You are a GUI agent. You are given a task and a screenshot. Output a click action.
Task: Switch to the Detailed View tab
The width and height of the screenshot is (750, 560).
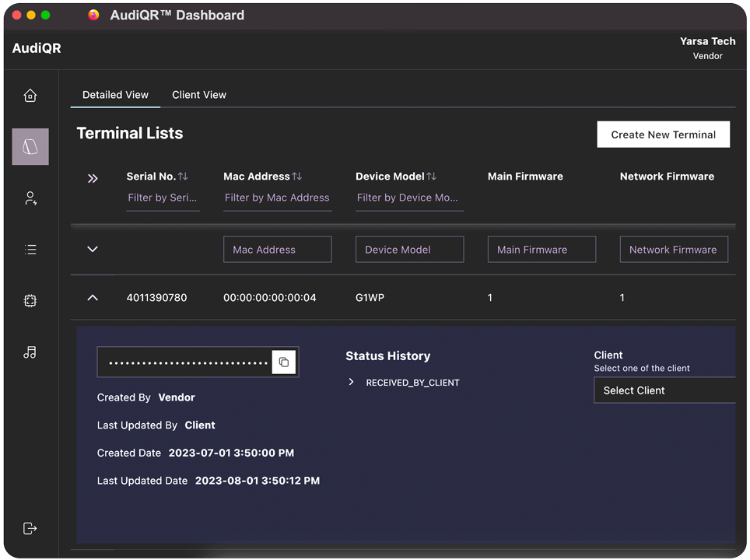(x=115, y=94)
